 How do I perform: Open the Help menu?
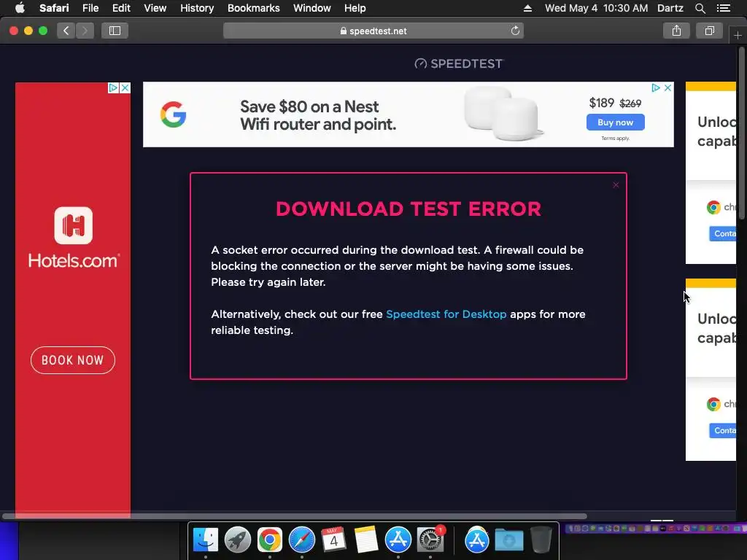pyautogui.click(x=355, y=8)
